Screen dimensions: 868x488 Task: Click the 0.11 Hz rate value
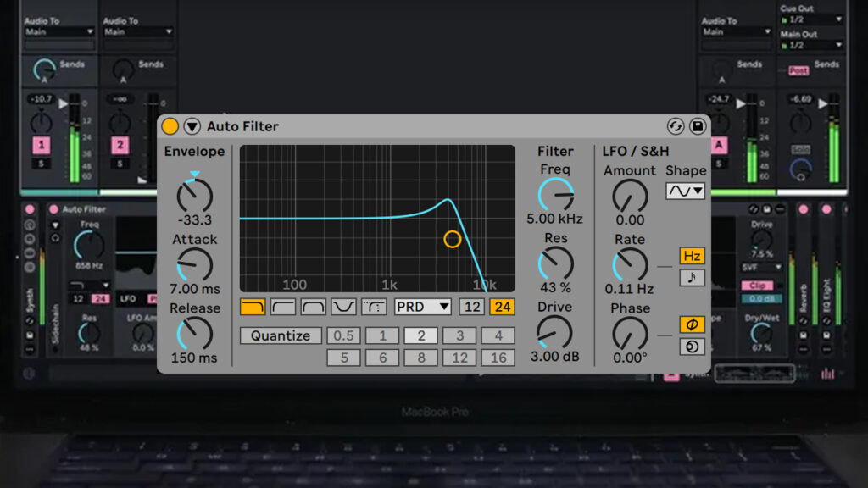coord(629,289)
